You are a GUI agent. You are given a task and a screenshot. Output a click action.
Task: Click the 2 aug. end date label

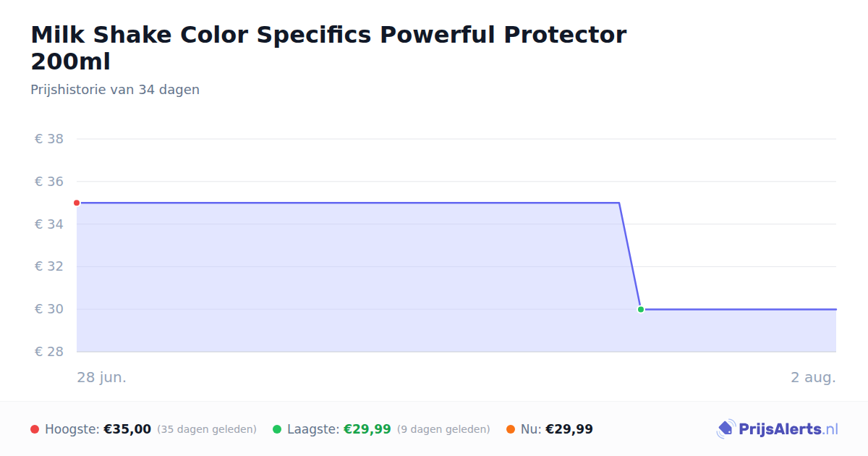coord(813,377)
